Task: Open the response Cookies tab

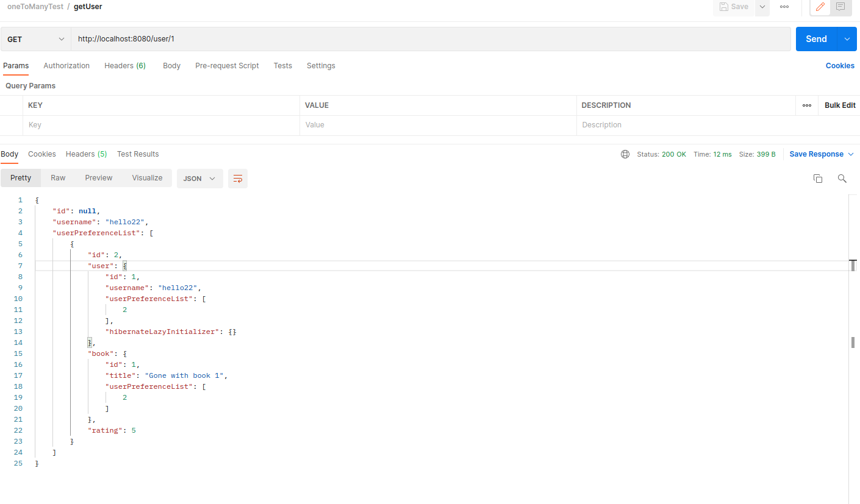Action: point(41,154)
